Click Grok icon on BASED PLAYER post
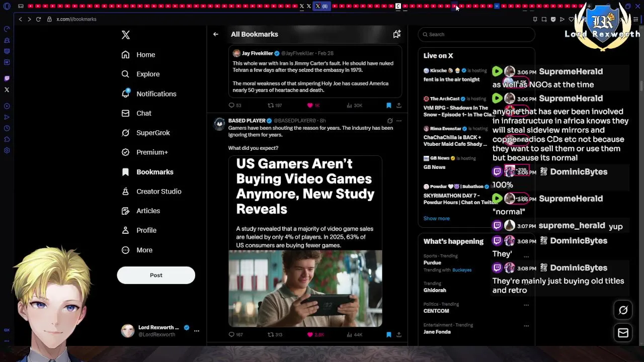Screen dimensions: 644x362 [x=390, y=121]
